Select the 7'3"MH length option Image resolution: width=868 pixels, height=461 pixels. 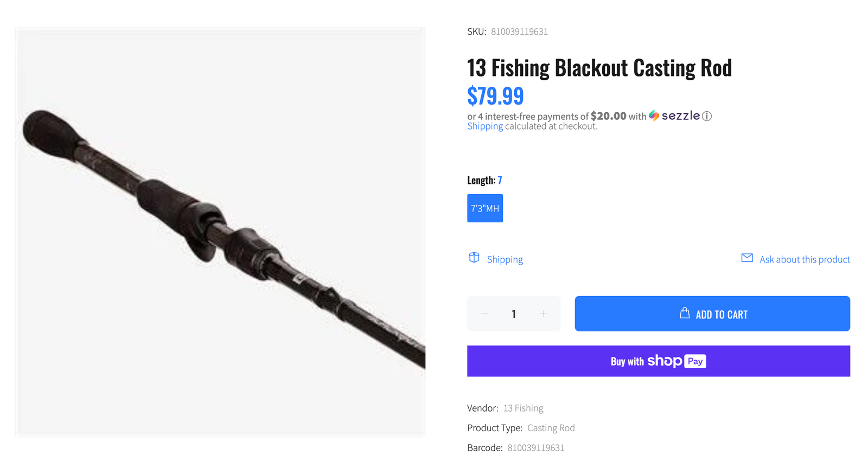coord(485,208)
